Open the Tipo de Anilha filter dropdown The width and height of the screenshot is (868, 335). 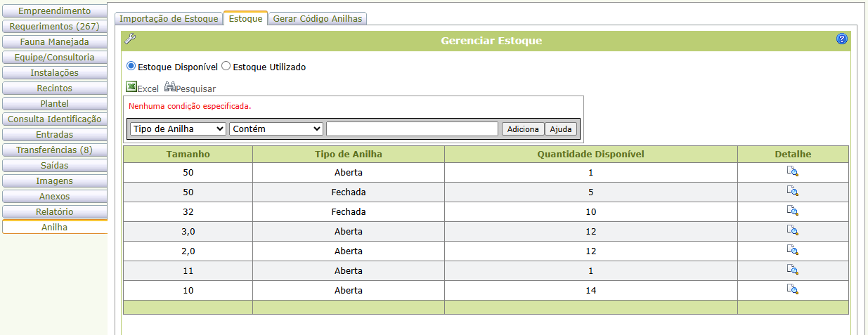[x=178, y=129]
